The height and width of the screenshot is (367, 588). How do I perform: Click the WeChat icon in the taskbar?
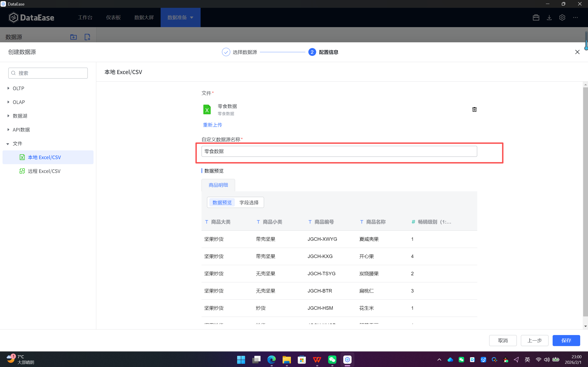click(332, 359)
